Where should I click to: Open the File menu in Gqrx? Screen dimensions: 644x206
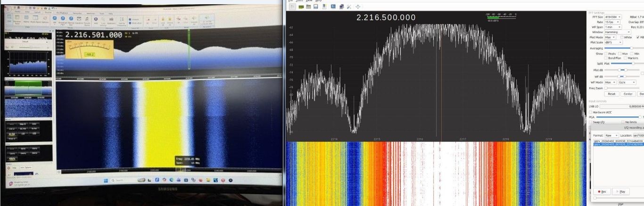tap(291, 1)
